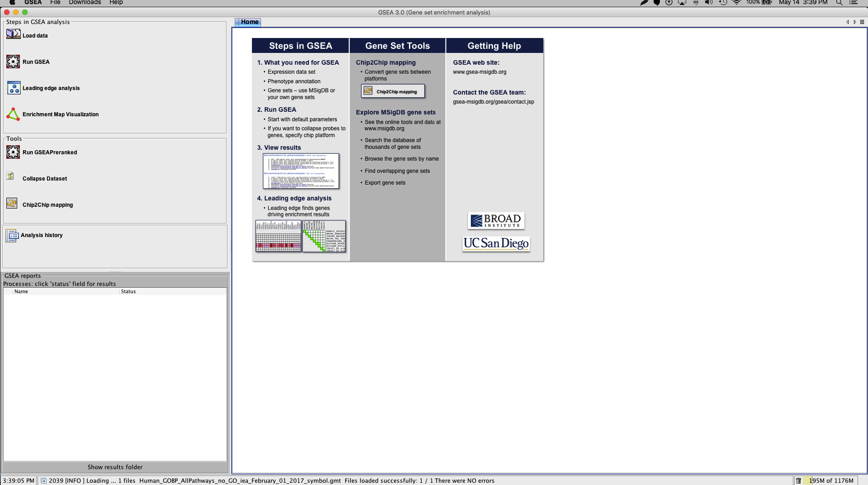Open the GSEA application menu
The width and height of the screenshot is (868, 485).
point(33,2)
